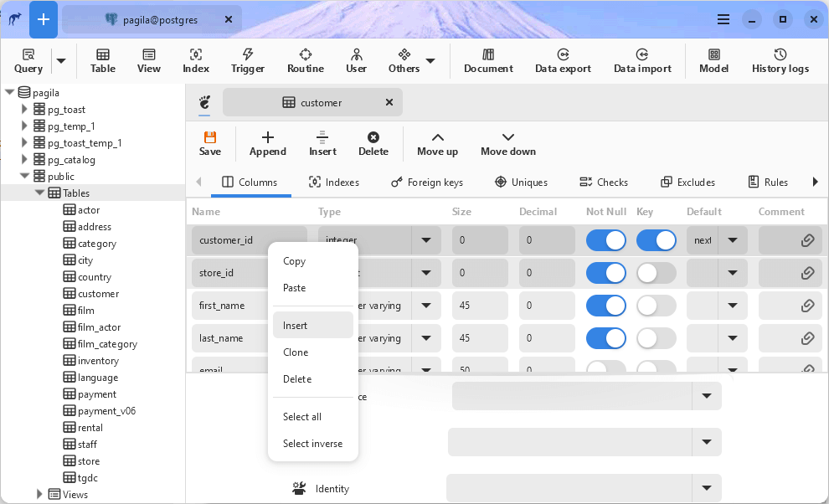
Task: Open Data export from toolbar
Action: pyautogui.click(x=563, y=60)
